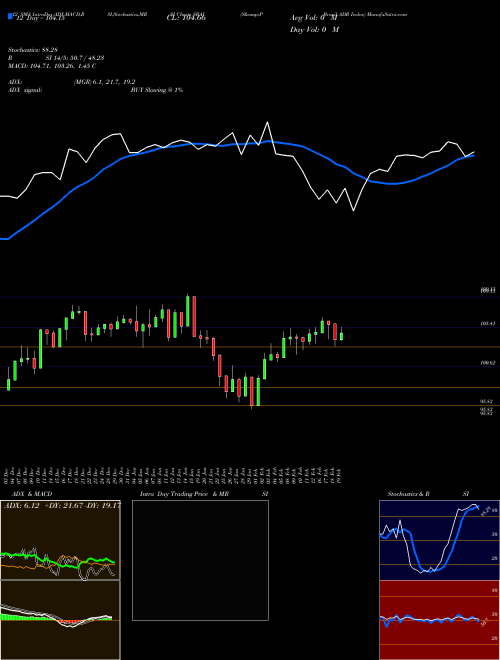Click the last green candlestick on the chart
Image resolution: width=500 pixels, height=660 pixels.
(x=342, y=335)
